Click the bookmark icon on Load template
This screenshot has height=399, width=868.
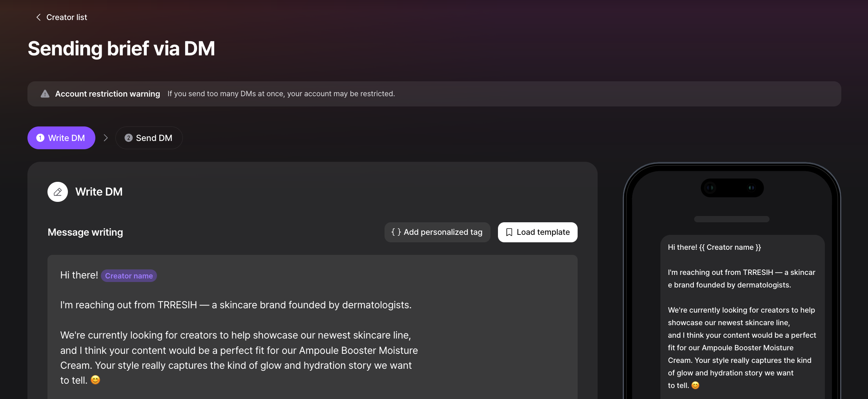point(509,232)
